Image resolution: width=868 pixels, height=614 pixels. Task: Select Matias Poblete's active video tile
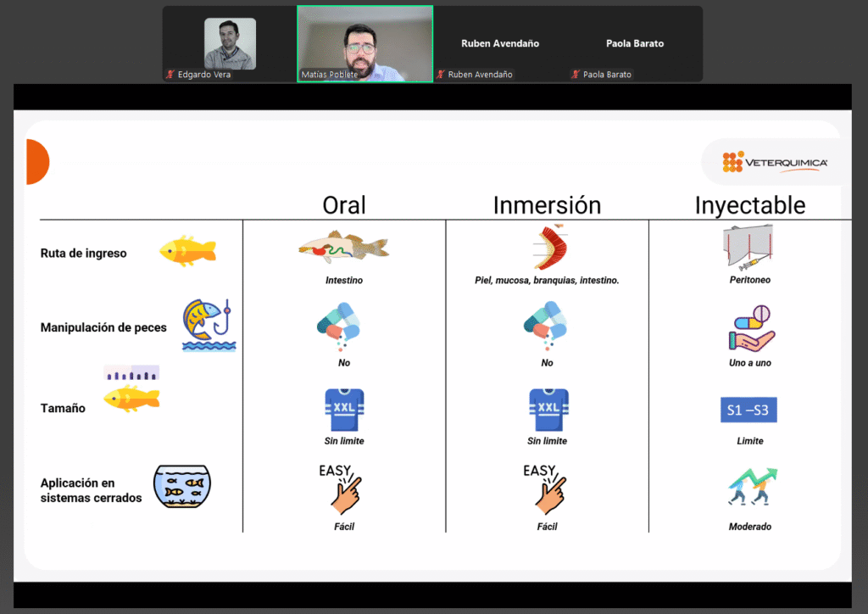(x=364, y=42)
